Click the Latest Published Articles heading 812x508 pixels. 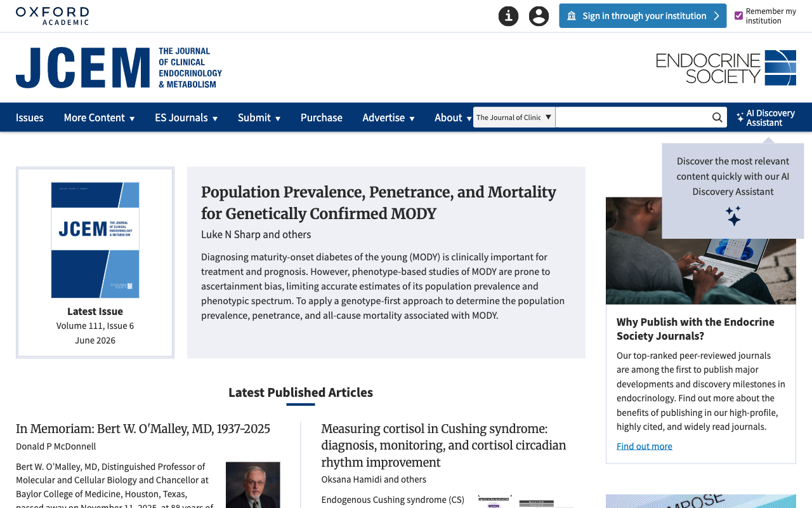pos(301,392)
